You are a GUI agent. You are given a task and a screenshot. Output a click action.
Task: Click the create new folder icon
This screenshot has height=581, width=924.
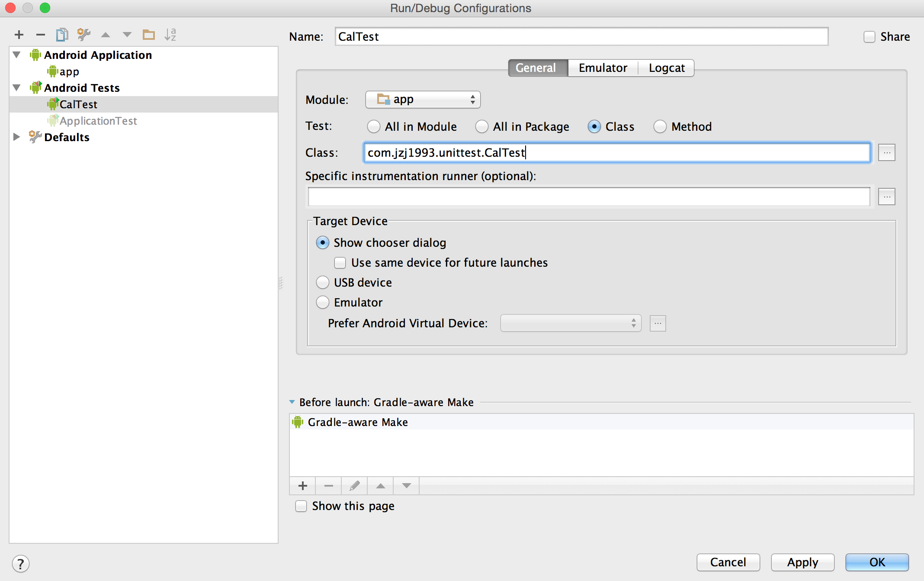point(149,35)
